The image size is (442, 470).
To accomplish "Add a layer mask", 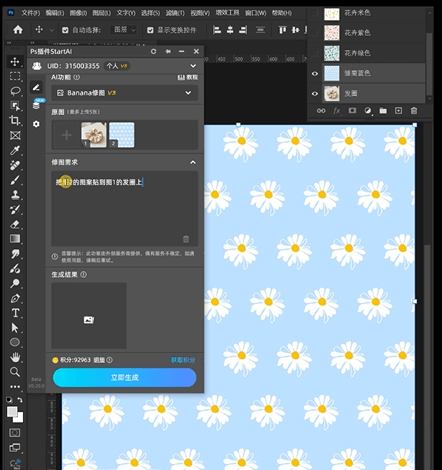I will [x=352, y=111].
